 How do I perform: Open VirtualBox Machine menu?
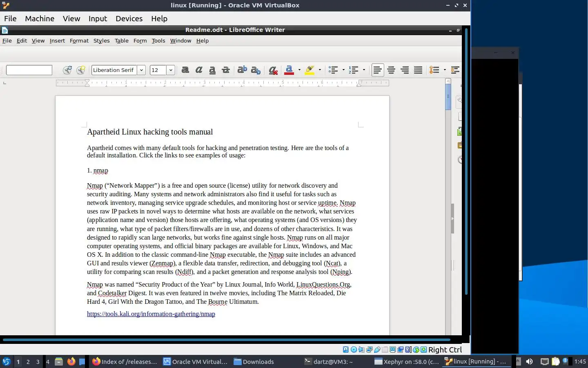[x=40, y=18]
